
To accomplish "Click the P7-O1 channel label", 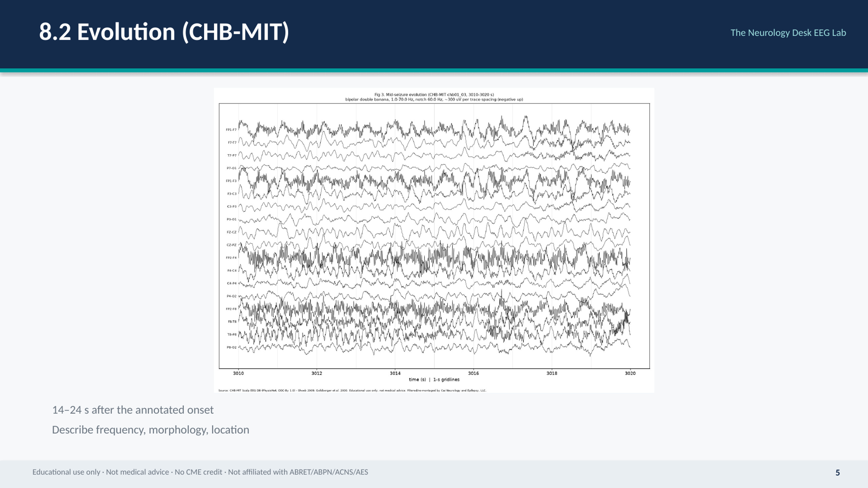I will (232, 168).
